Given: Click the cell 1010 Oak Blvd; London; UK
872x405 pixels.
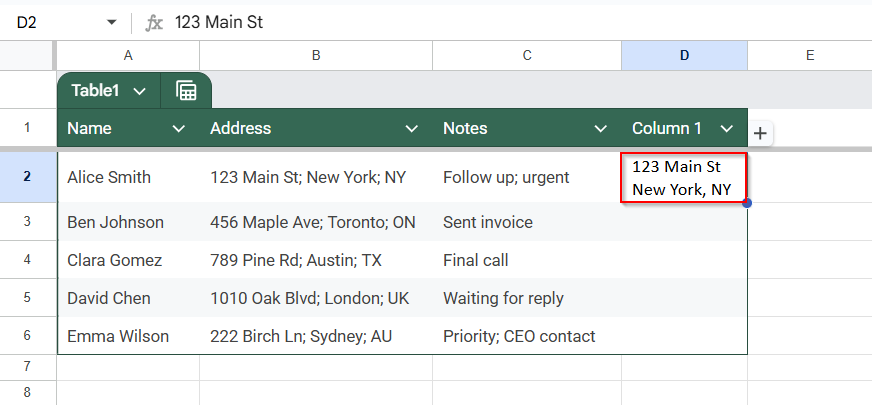Looking at the screenshot, I should point(316,298).
